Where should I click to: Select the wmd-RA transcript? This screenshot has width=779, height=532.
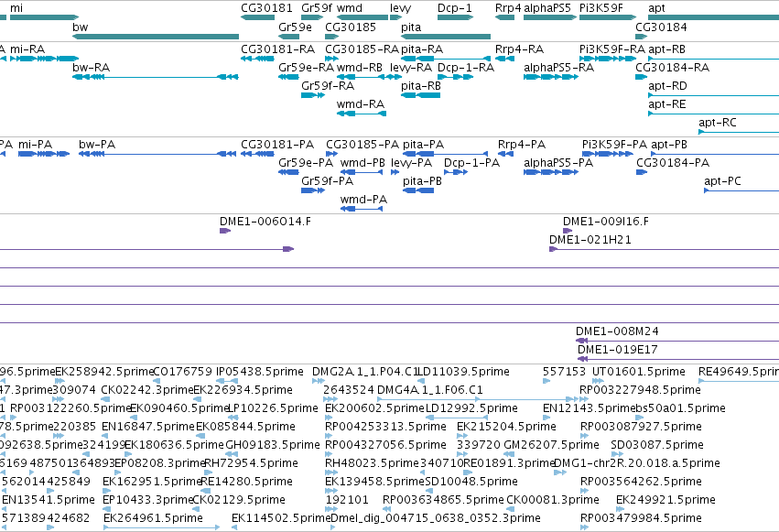click(x=362, y=114)
